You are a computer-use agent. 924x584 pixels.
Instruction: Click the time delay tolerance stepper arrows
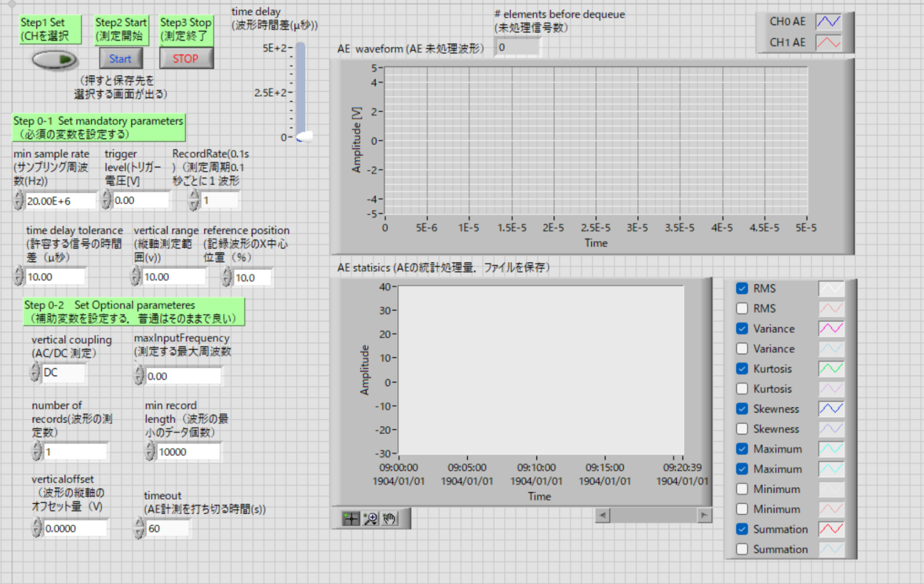(x=19, y=276)
